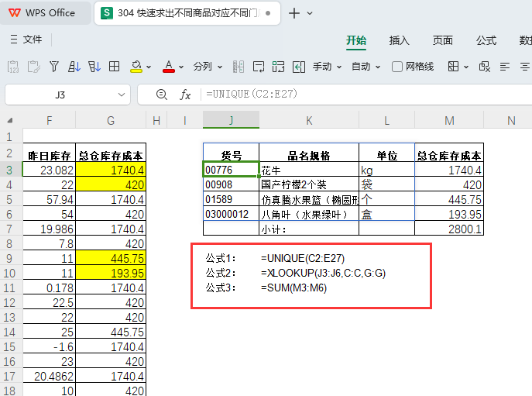Click cell containing 花牛
532x396 pixels.
click(x=309, y=170)
